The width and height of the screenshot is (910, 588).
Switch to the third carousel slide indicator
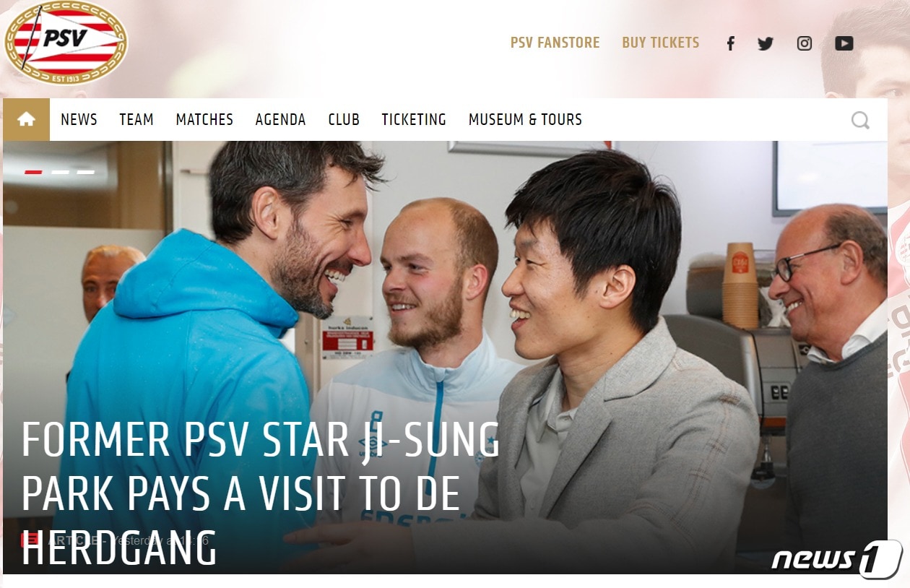[86, 172]
